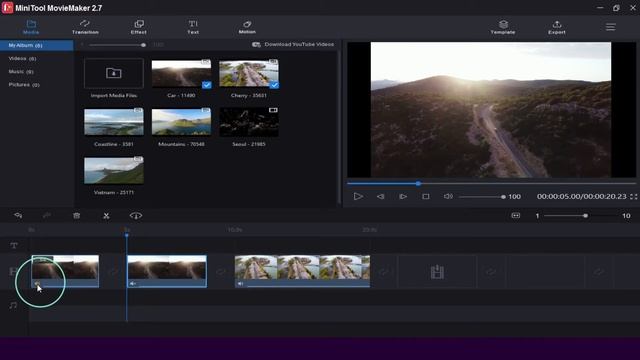
Task: Click the preview seek bar handle
Action: point(418,184)
